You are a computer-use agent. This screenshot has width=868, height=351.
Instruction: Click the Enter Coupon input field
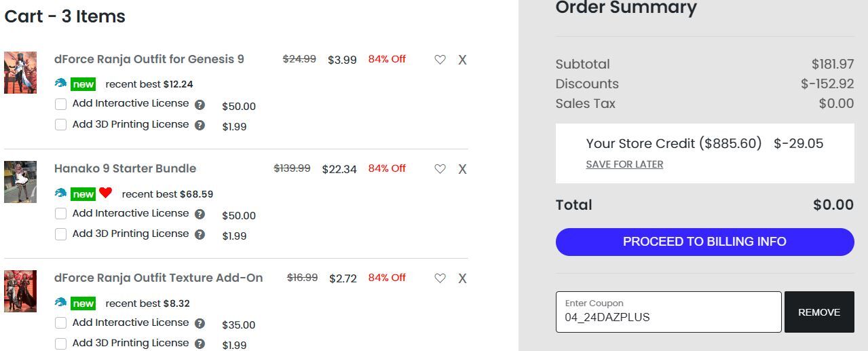pos(668,312)
